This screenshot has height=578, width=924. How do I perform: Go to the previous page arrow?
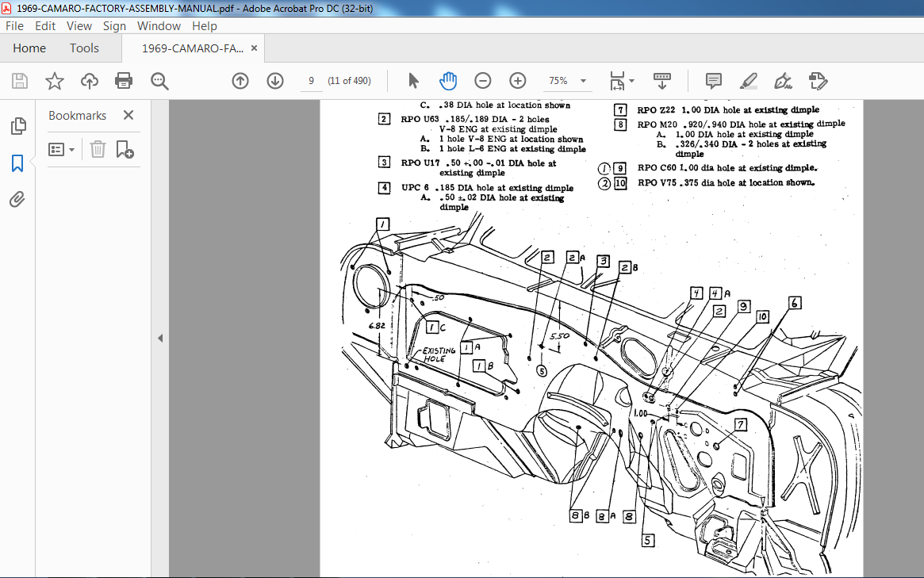click(x=240, y=81)
